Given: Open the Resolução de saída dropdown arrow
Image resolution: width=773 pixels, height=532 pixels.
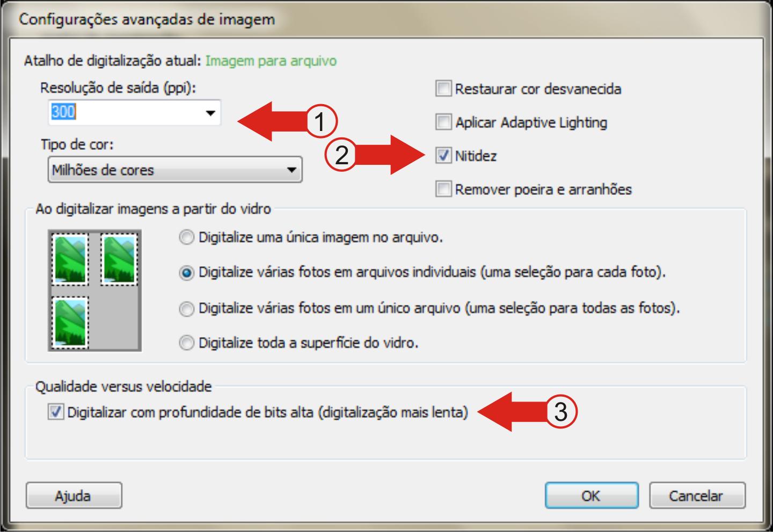Looking at the screenshot, I should point(210,113).
